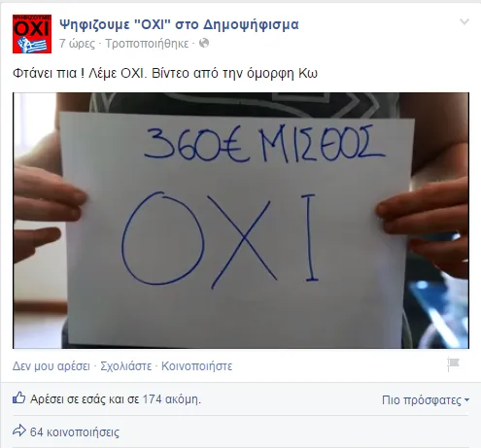Click the thumbs-up like icon
This screenshot has height=448, width=481.
coord(18,397)
